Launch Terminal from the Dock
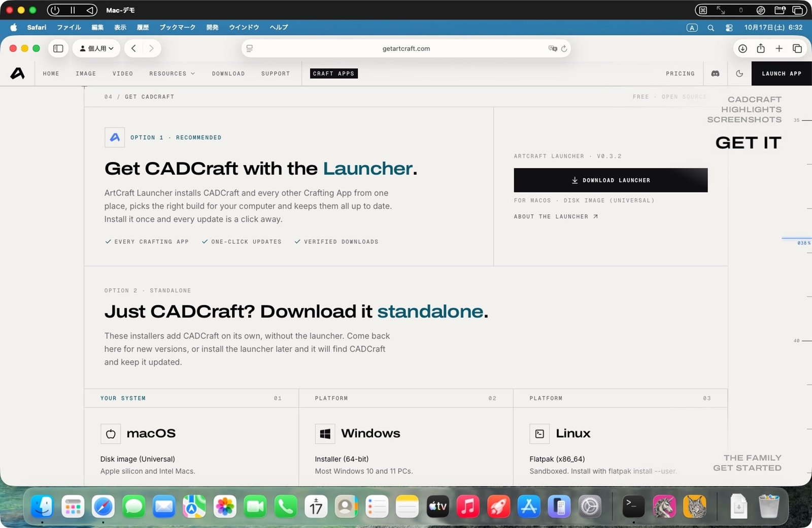The image size is (812, 528). coord(633,507)
